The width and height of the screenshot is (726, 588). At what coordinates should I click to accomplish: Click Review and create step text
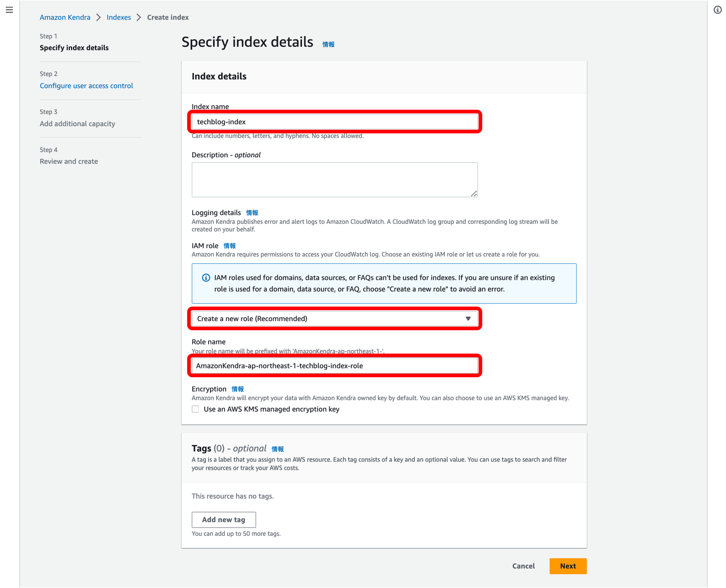point(69,162)
